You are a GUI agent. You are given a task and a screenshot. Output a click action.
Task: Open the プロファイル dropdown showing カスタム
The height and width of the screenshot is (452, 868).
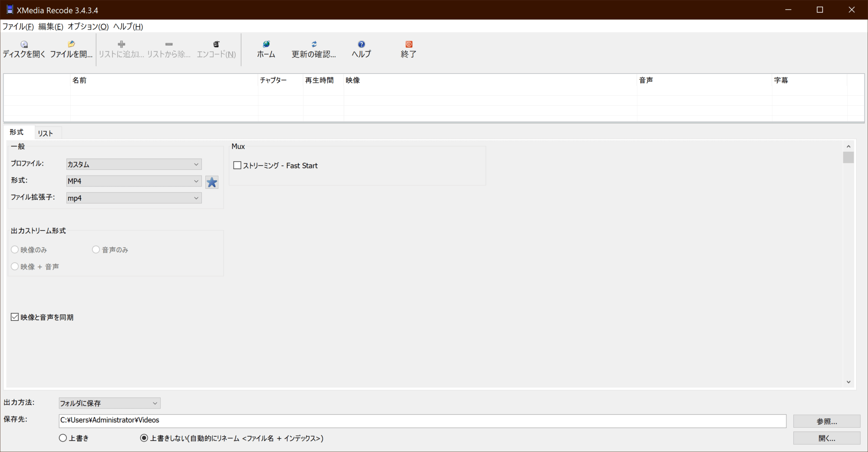134,164
